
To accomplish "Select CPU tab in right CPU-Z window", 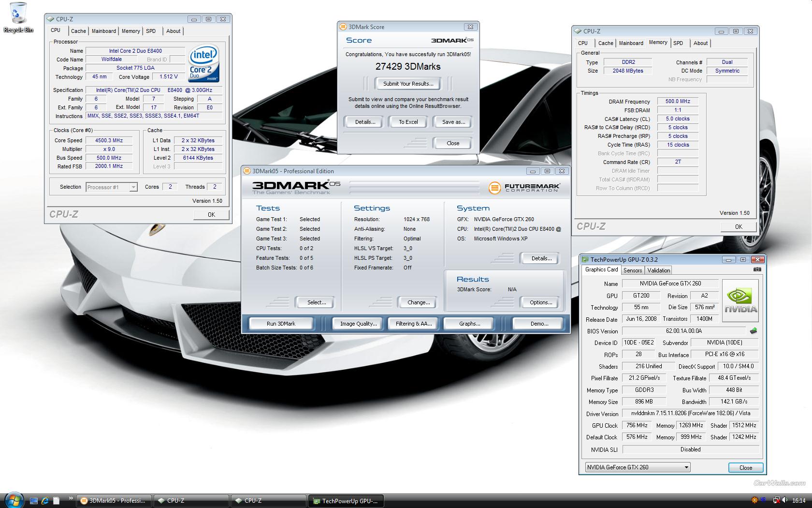I will pyautogui.click(x=583, y=43).
